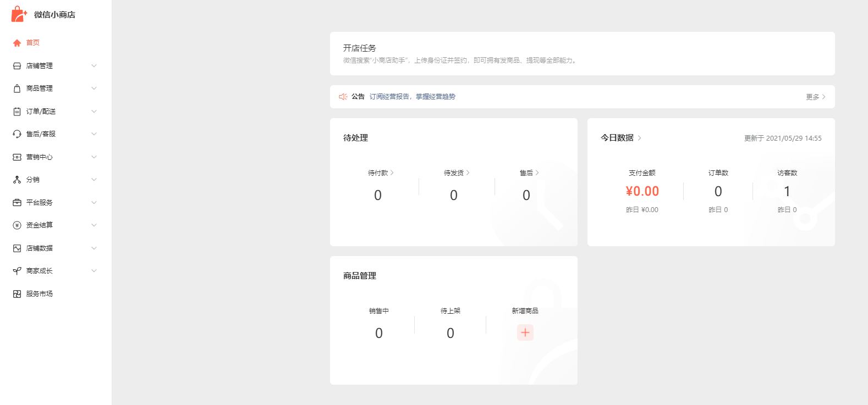Screen dimensions: 868x405
Task: Click the briefcase icon beside 平台服务
Action: [x=17, y=203]
